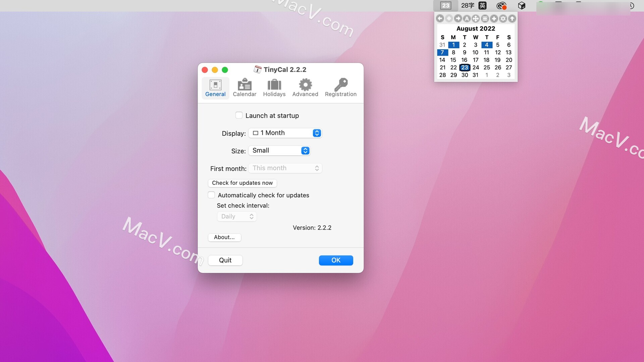Select date 9 in August calendar
644x362 pixels.
point(465,53)
